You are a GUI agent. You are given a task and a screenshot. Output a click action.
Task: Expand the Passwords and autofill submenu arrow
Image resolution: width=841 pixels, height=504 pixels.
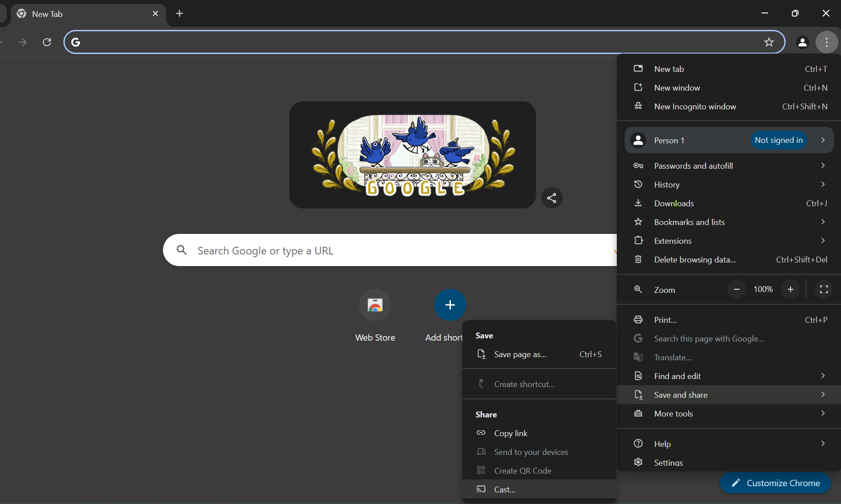[823, 166]
